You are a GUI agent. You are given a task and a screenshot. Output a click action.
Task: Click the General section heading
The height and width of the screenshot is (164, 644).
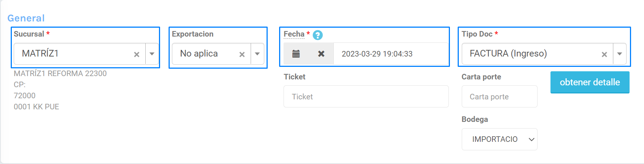coord(26,18)
